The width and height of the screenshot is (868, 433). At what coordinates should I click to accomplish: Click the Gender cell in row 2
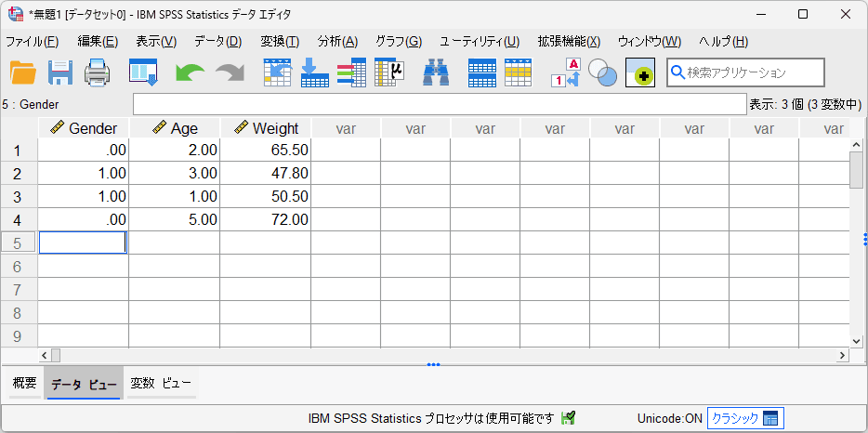coord(84,174)
